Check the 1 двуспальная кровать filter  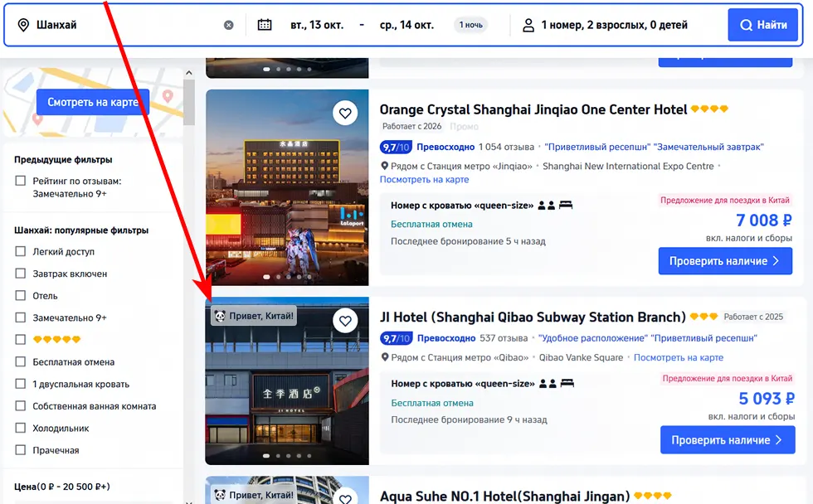(20, 384)
